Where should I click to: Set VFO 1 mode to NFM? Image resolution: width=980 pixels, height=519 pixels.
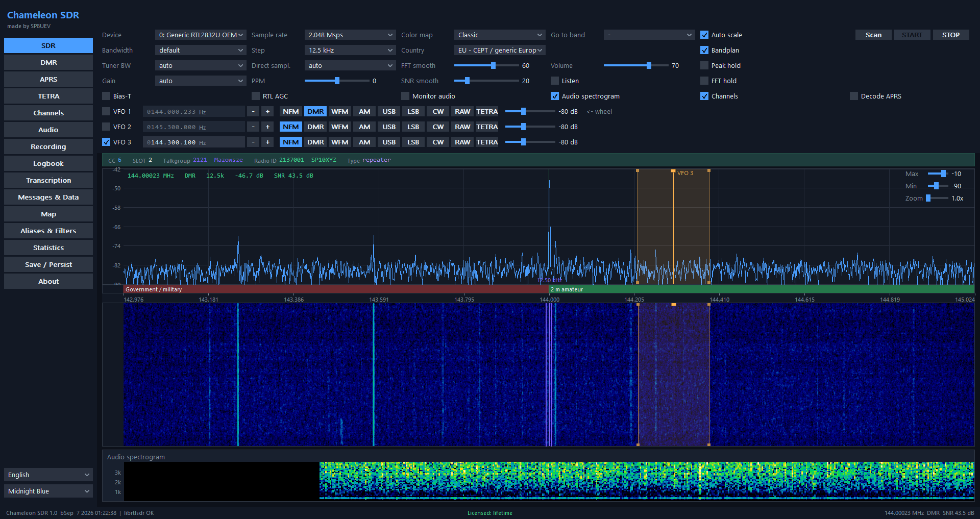click(x=291, y=111)
